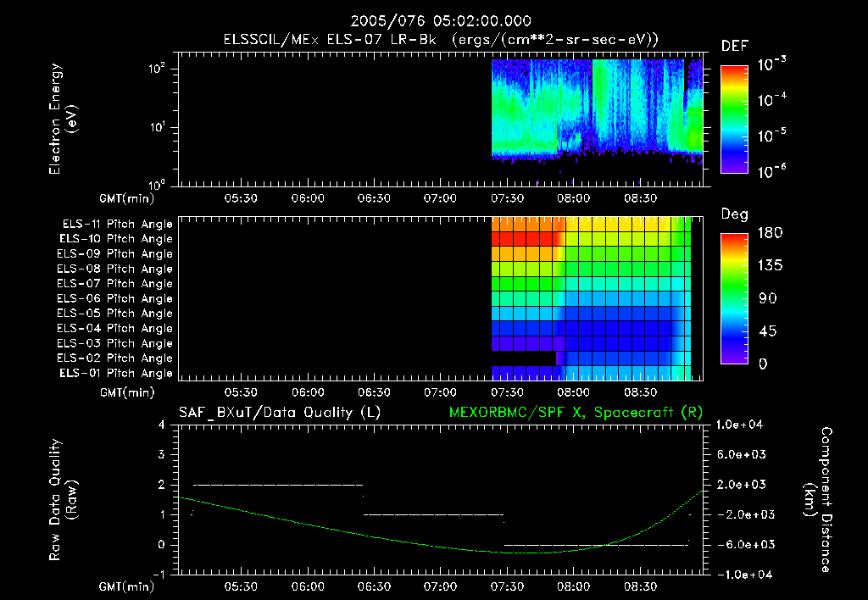The height and width of the screenshot is (600, 868).
Task: Select the plot timestamp title 2005/076 05:02:00.000
Action: coord(441,21)
